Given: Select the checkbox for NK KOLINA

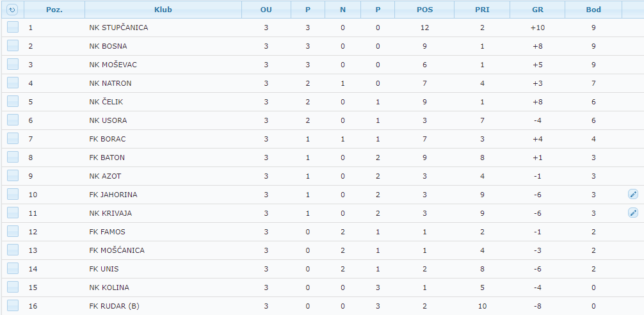Looking at the screenshot, I should click(13, 287).
